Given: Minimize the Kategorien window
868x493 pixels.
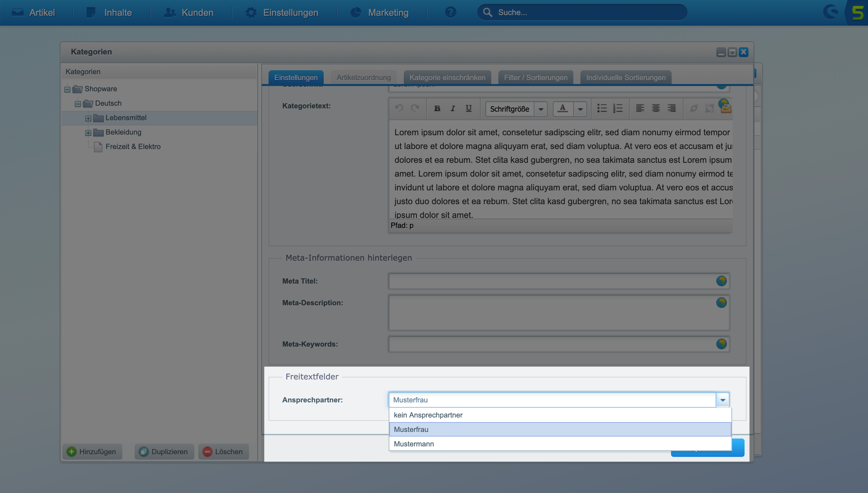Looking at the screenshot, I should 721,52.
